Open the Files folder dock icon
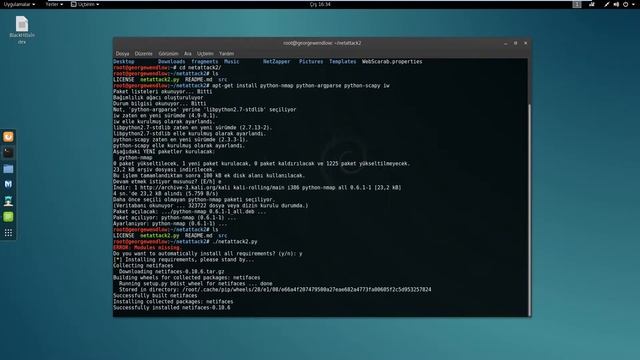 tap(8, 169)
